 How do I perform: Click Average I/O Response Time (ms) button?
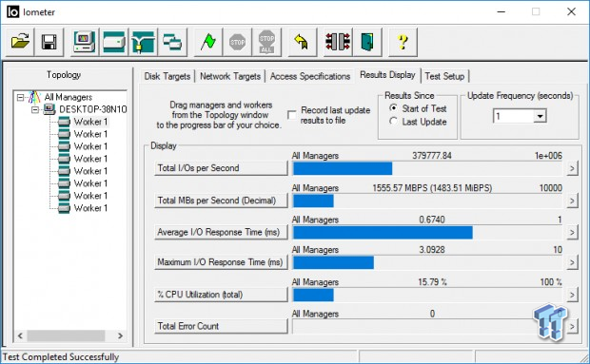pyautogui.click(x=221, y=232)
